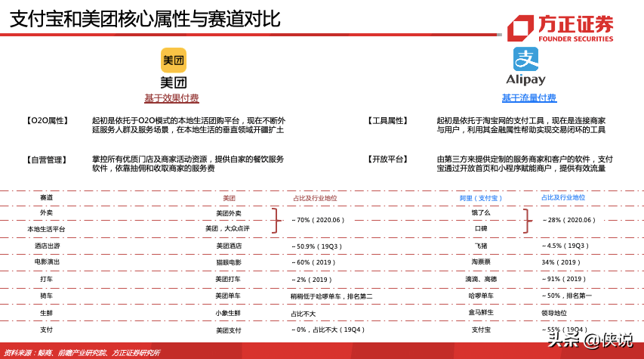644x359 pixels.
Task: Open the underlined 基于流量付费 link
Action: pos(529,97)
